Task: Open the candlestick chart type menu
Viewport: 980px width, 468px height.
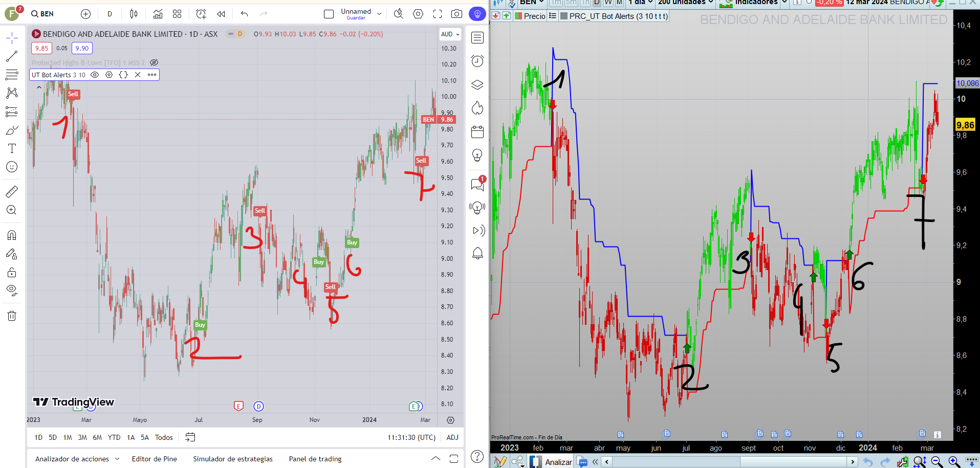Action: pos(134,14)
